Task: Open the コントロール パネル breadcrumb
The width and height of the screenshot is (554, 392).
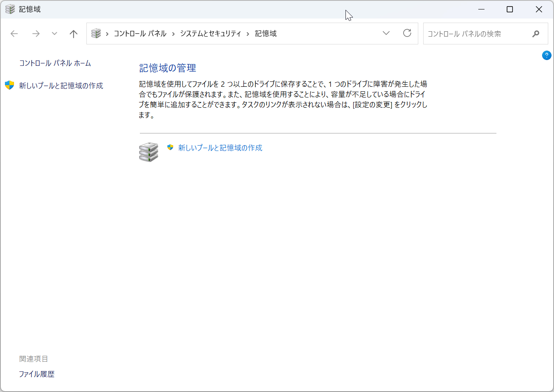Action: 140,33
